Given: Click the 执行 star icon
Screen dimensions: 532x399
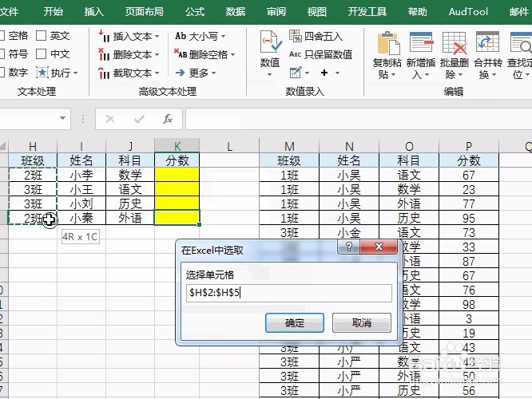Looking at the screenshot, I should click(x=42, y=72).
